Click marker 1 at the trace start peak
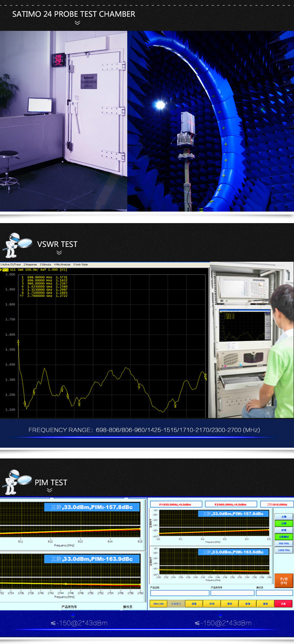Image resolution: width=294 pixels, height=644 pixels. (18, 343)
